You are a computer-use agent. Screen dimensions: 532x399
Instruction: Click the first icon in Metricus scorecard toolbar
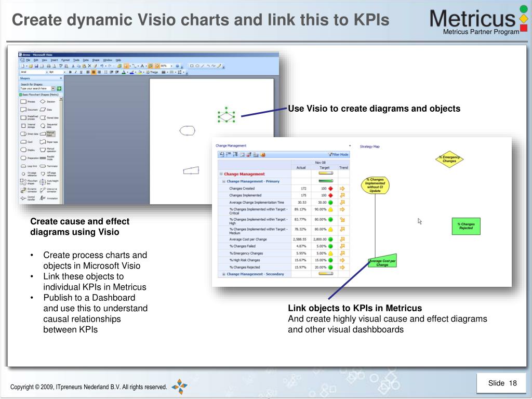pos(222,154)
